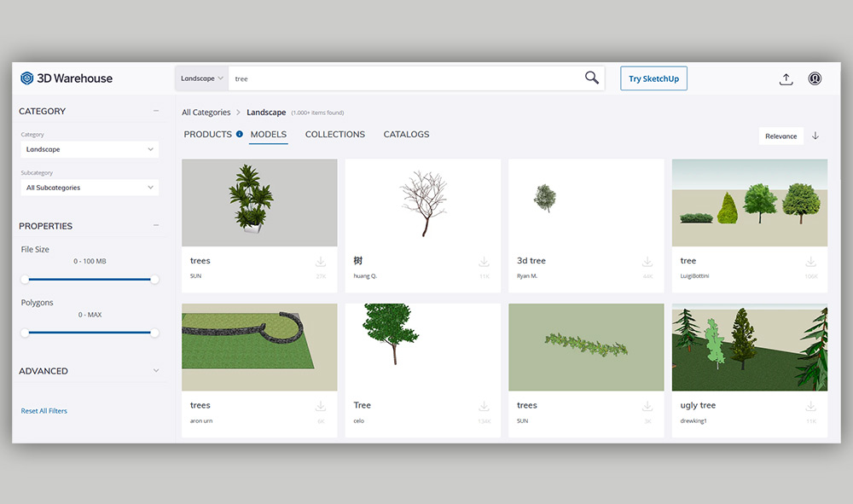Open the Category dropdown showing Landscape
Image resolution: width=853 pixels, height=504 pixels.
(x=90, y=149)
